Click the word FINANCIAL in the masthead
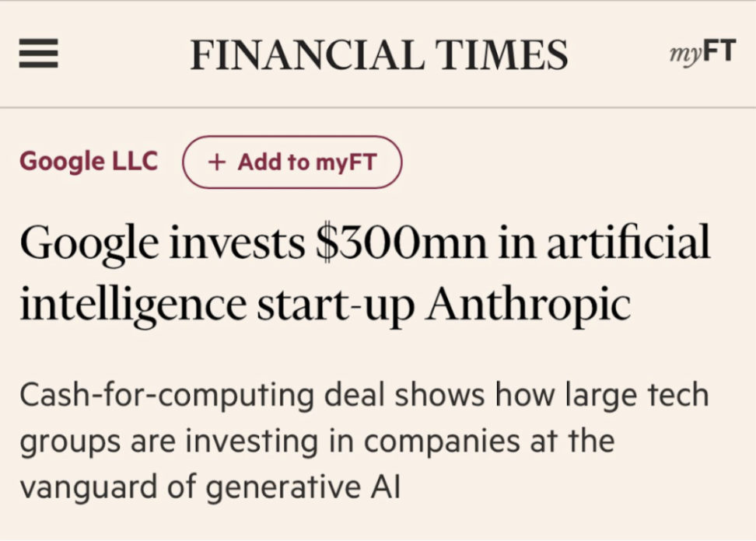This screenshot has height=541, width=756. 306,55
